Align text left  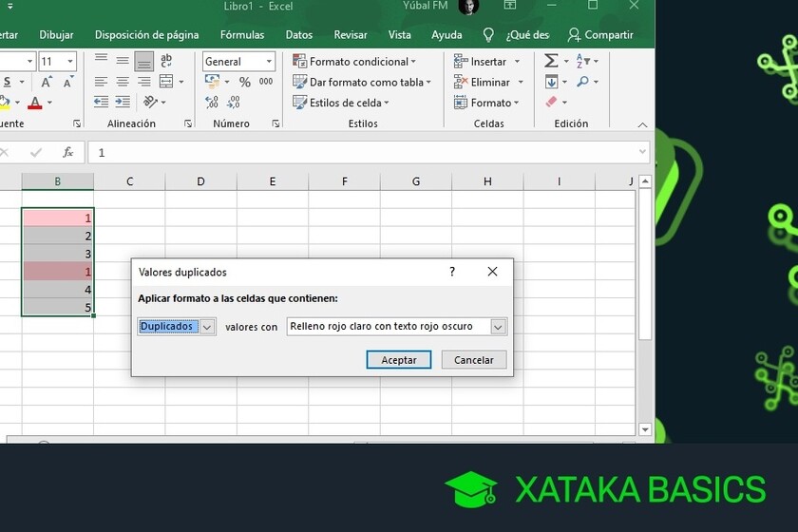(101, 82)
